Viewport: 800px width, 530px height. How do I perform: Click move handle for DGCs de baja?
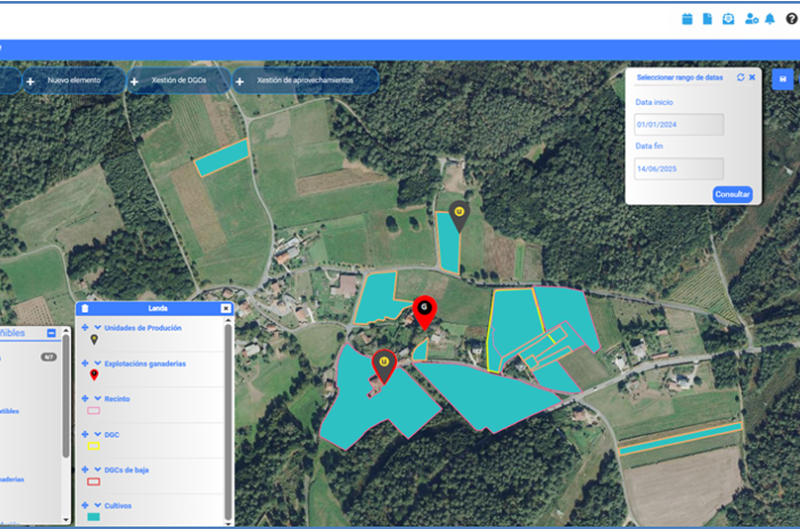point(85,469)
